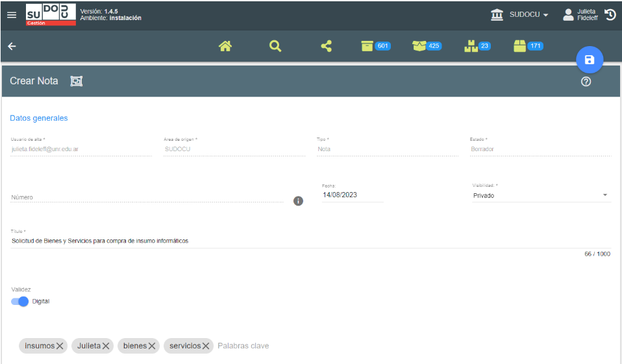Image resolution: width=622 pixels, height=364 pixels.
Task: Open the Julieta Fideleff user profile
Action: coord(581,14)
